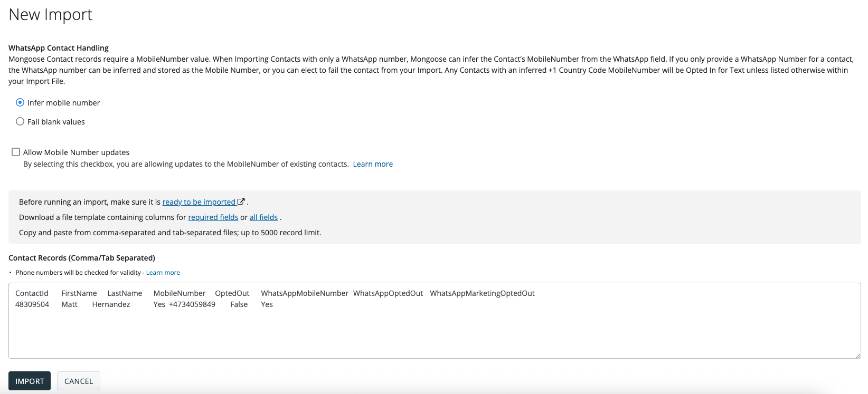Select the Infer mobile number radio button

tap(20, 102)
